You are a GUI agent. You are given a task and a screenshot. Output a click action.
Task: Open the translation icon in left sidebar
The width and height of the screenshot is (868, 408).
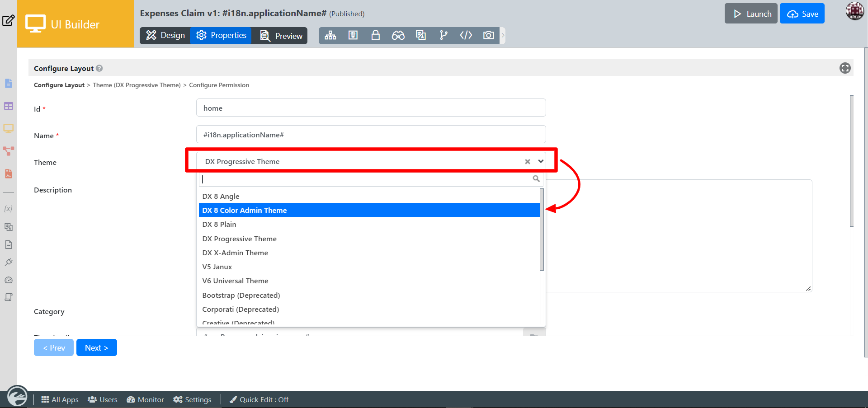9,227
